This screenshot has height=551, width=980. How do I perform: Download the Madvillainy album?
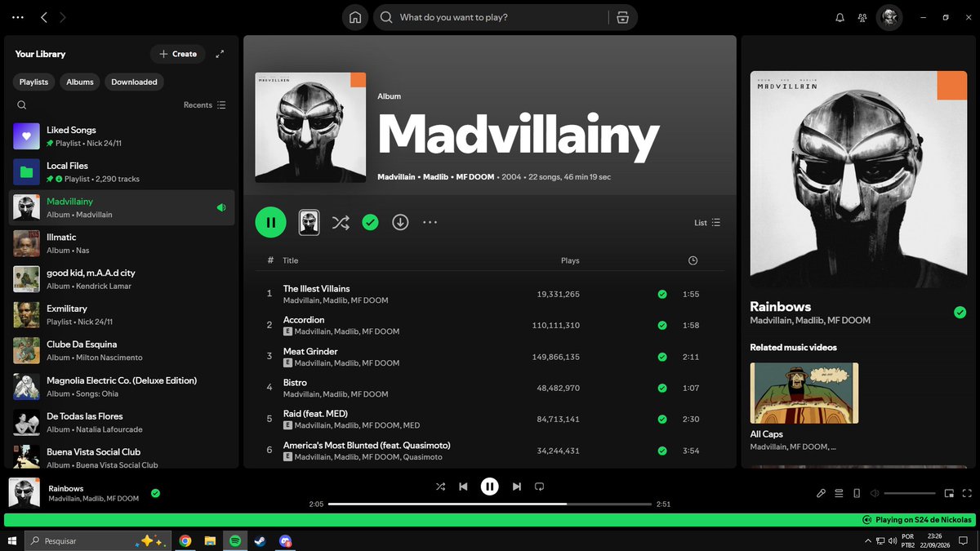pyautogui.click(x=400, y=222)
